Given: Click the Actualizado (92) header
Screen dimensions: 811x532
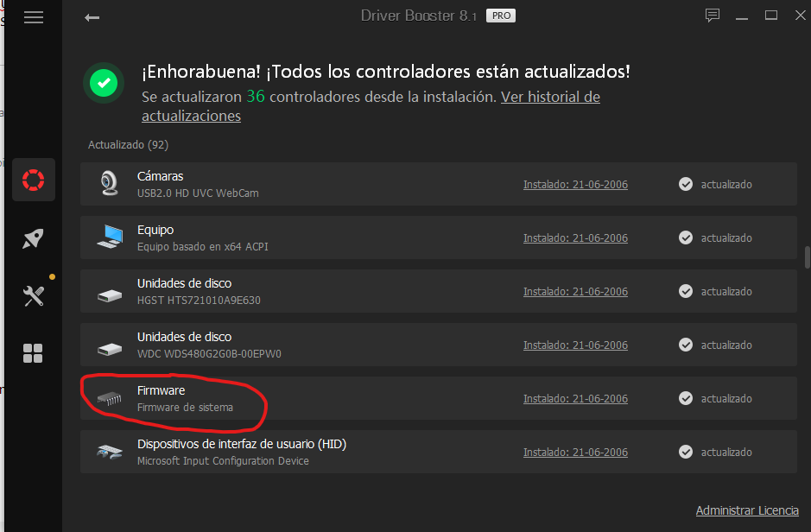Looking at the screenshot, I should point(129,145).
